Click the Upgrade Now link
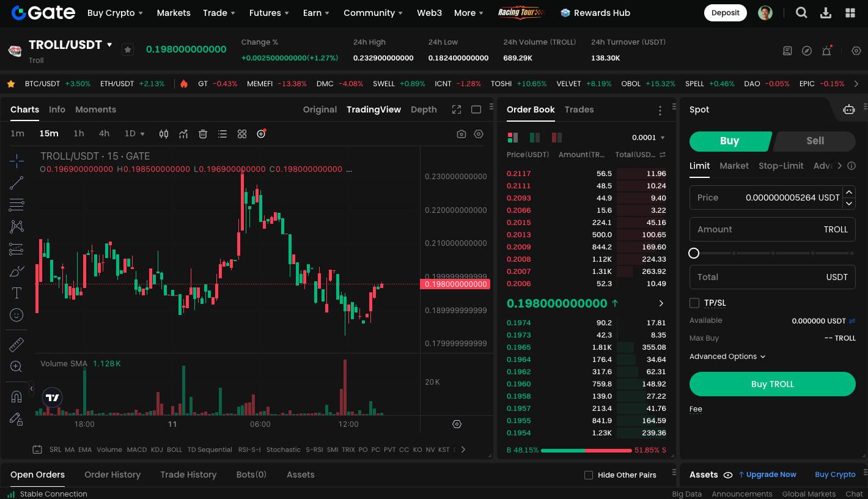This screenshot has height=499, width=868. (767, 475)
